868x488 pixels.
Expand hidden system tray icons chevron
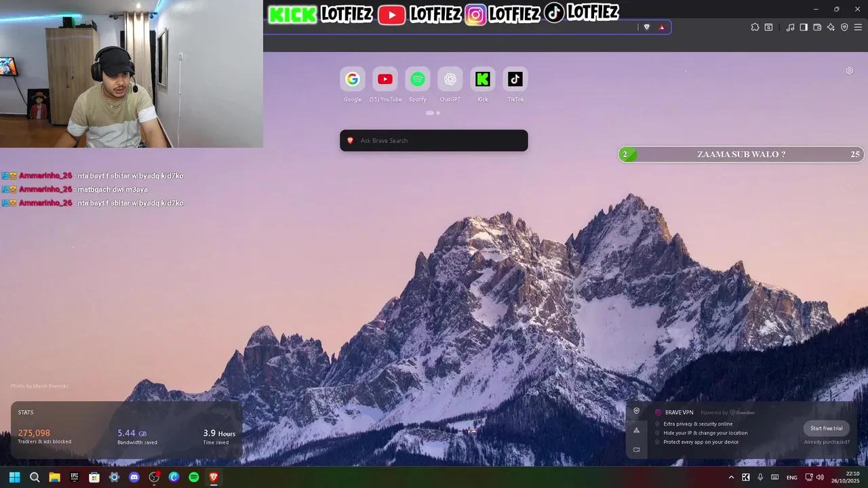[x=731, y=477]
